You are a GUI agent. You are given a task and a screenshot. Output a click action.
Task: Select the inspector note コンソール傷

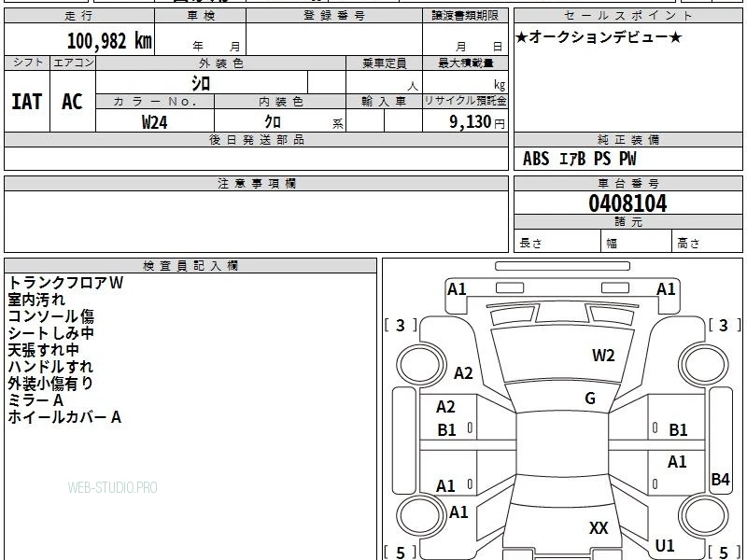pos(51,316)
